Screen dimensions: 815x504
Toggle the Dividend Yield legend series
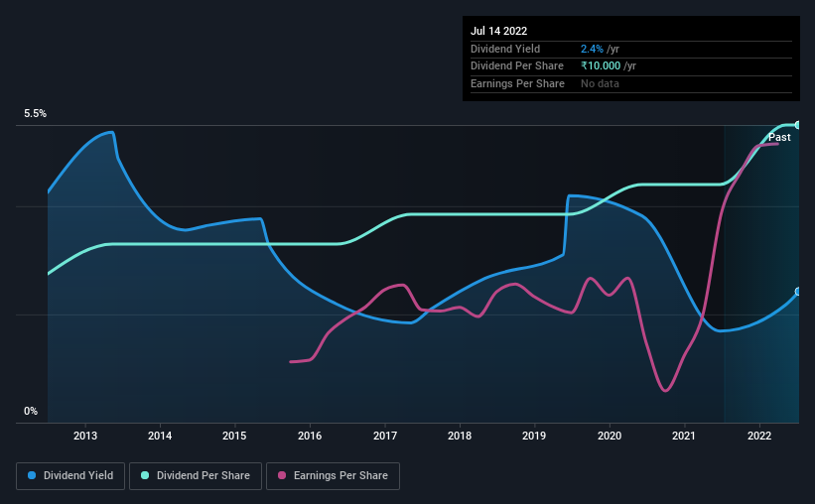[70, 476]
